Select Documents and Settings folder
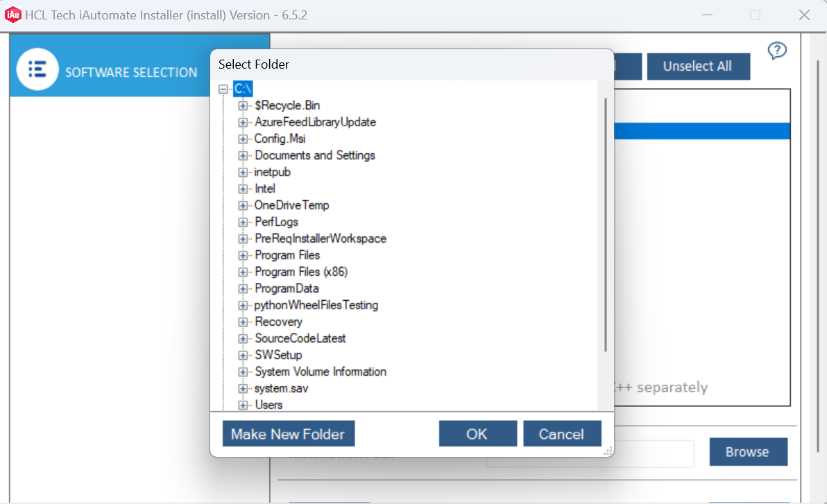Screen dimensions: 827x504 pos(315,155)
